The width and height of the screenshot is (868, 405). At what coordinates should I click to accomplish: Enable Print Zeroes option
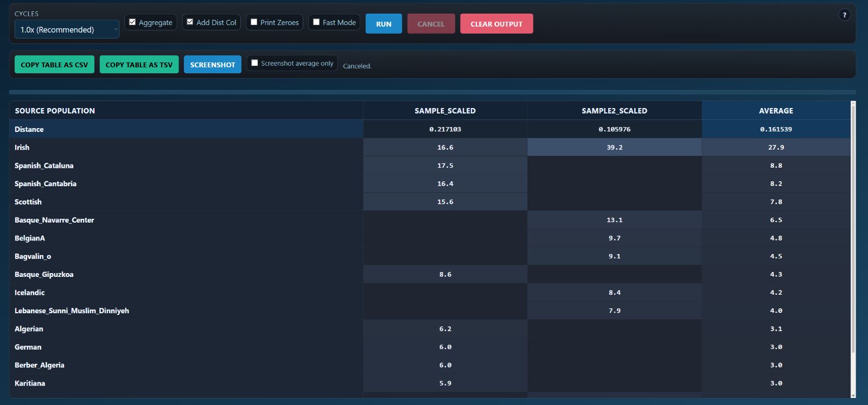254,22
